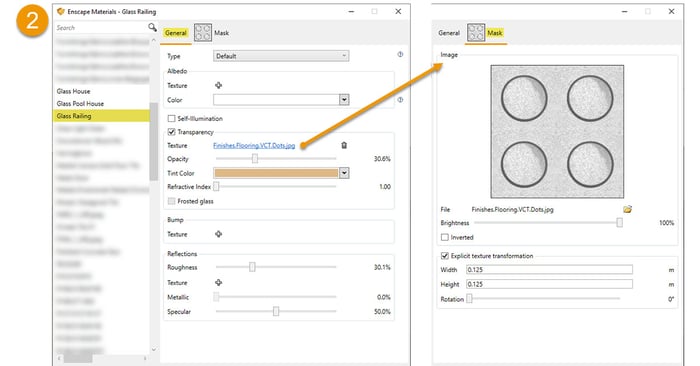Adjust the Opacity slider handle
The height and width of the screenshot is (366, 700).
(x=254, y=158)
